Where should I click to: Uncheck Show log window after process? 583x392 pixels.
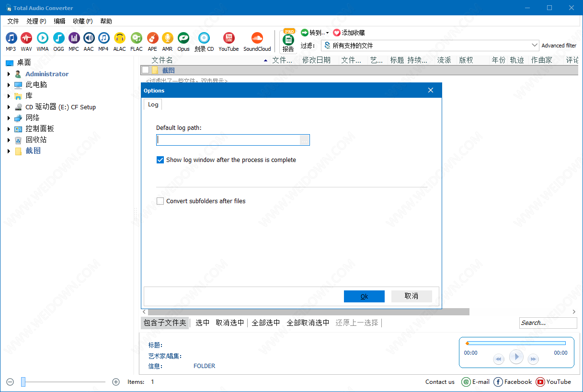(160, 160)
